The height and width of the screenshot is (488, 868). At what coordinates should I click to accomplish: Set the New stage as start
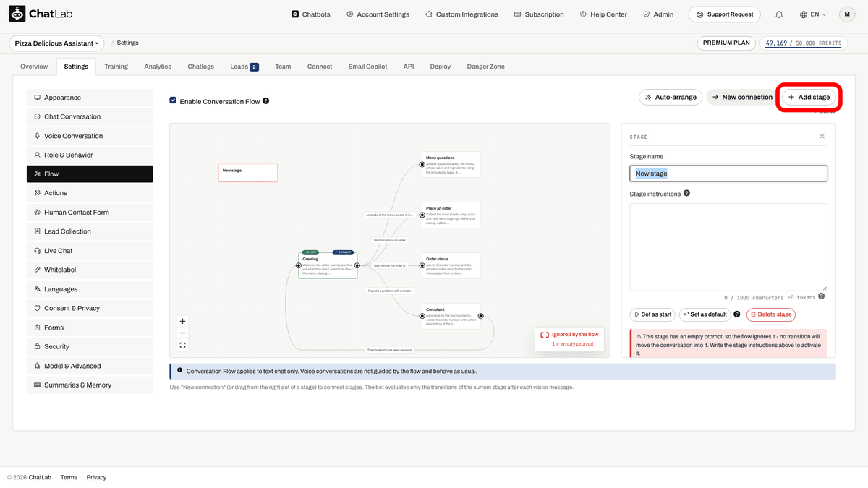(x=652, y=314)
